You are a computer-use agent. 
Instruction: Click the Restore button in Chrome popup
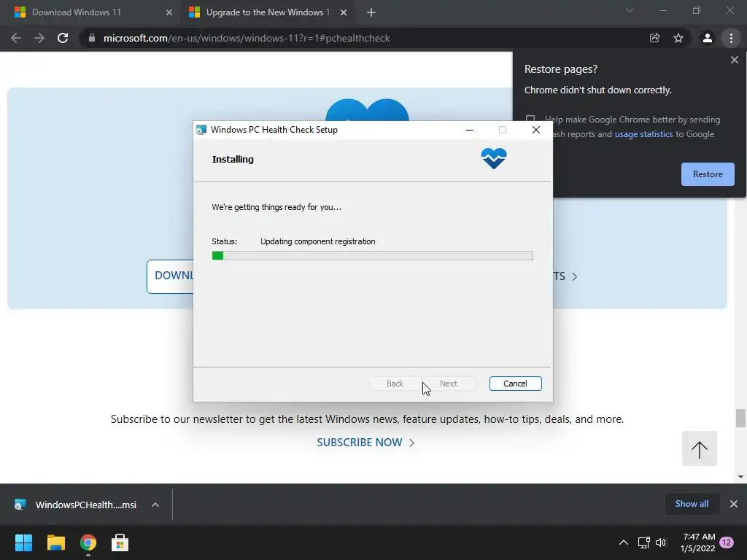[708, 174]
